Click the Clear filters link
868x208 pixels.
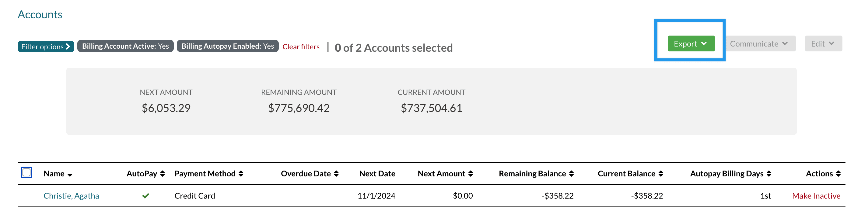301,47
